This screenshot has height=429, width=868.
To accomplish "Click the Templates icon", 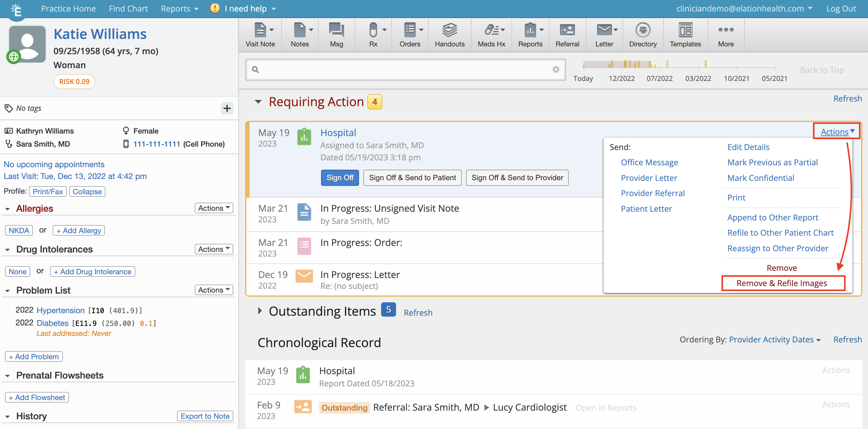I will 685,34.
